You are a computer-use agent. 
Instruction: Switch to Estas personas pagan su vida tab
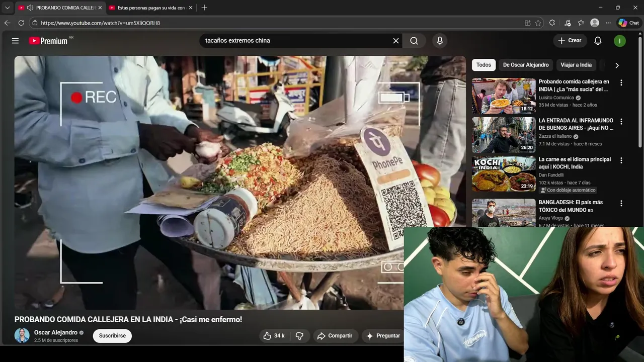(x=151, y=8)
